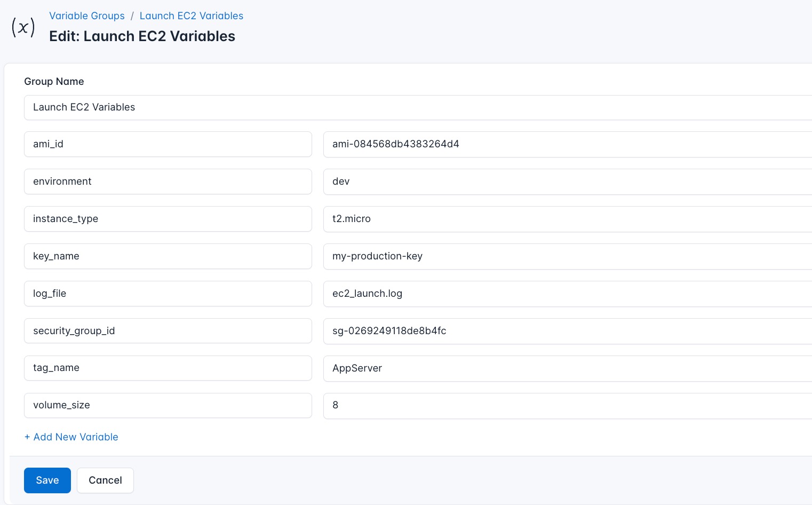
Task: Click the t2.micro value field
Action: coord(480,219)
